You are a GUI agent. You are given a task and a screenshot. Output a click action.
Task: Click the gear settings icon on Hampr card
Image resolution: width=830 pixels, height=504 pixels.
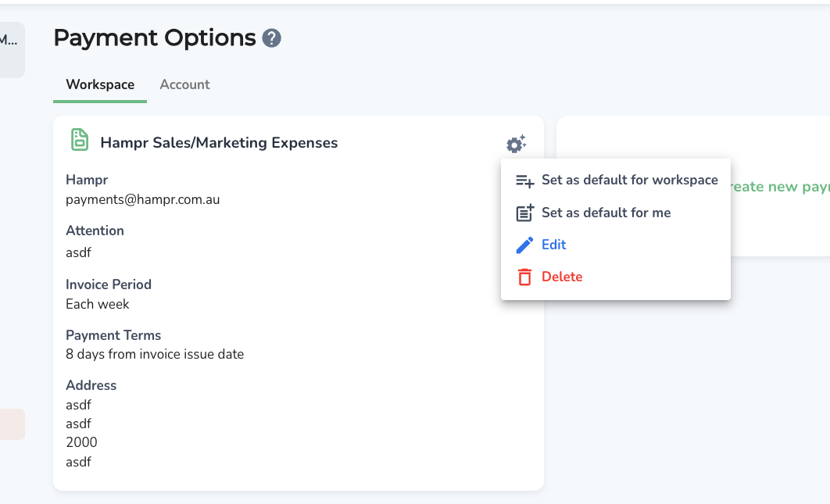click(516, 144)
